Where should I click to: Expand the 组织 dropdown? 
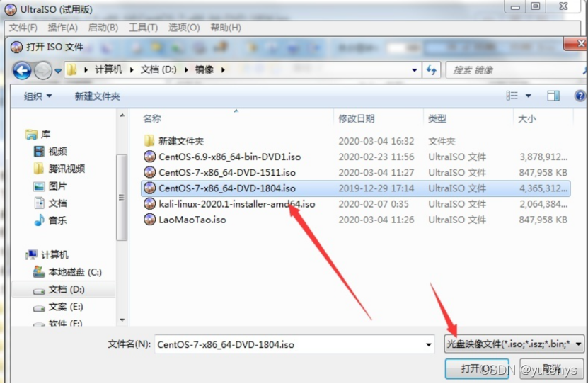[38, 96]
